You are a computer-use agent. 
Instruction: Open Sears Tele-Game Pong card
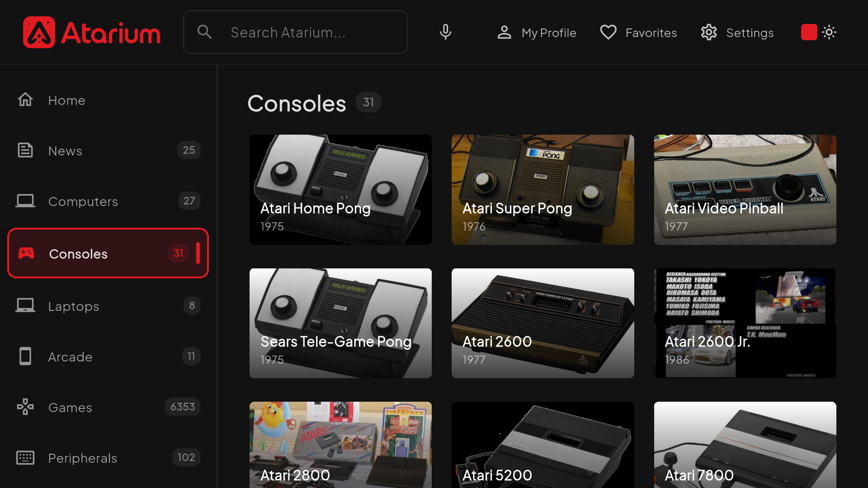pos(340,323)
